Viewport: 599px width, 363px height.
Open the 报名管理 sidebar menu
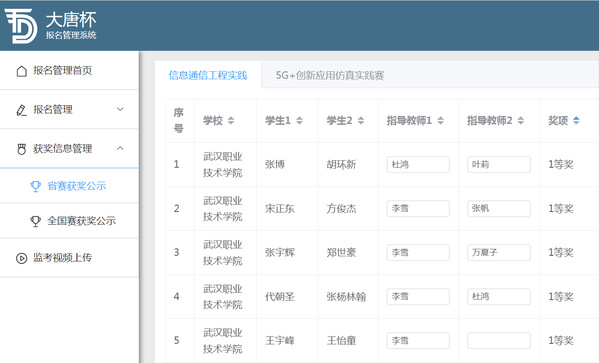[x=69, y=110]
